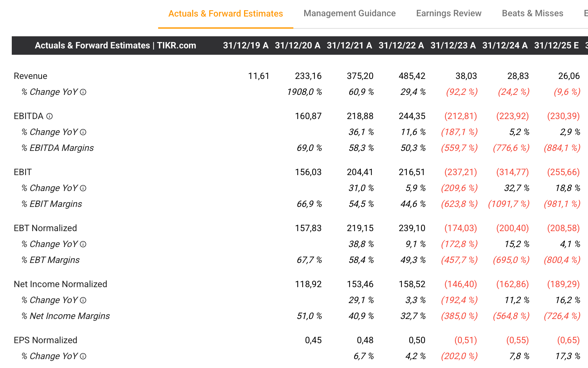Click the EBT Normalized row label
This screenshot has height=368, width=588.
point(45,228)
